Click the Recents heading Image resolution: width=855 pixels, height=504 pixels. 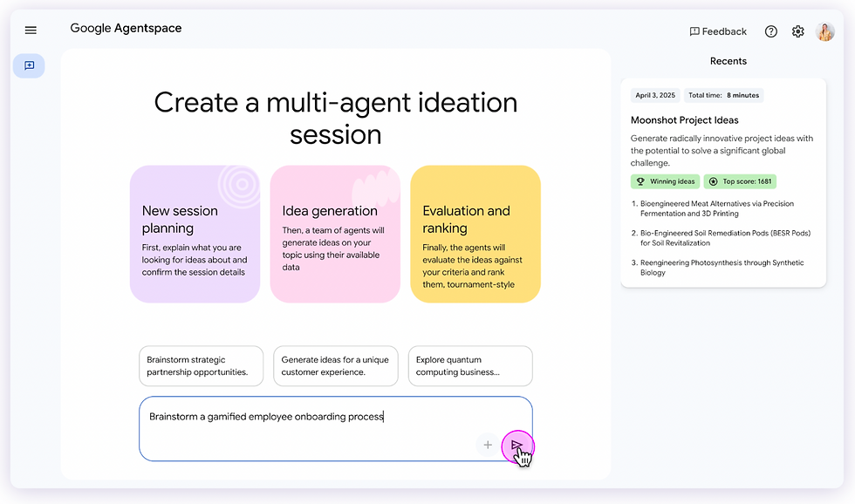pyautogui.click(x=728, y=61)
